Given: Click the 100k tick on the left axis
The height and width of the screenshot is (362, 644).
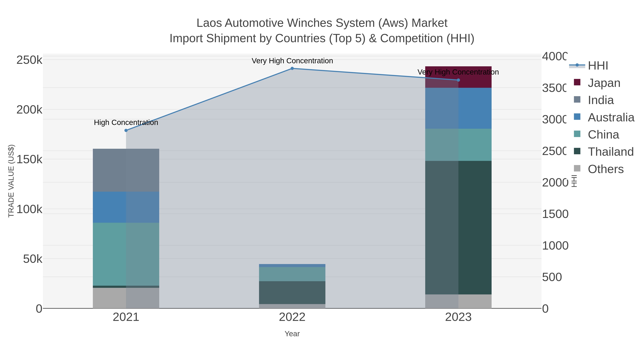Looking at the screenshot, I should (x=30, y=209).
